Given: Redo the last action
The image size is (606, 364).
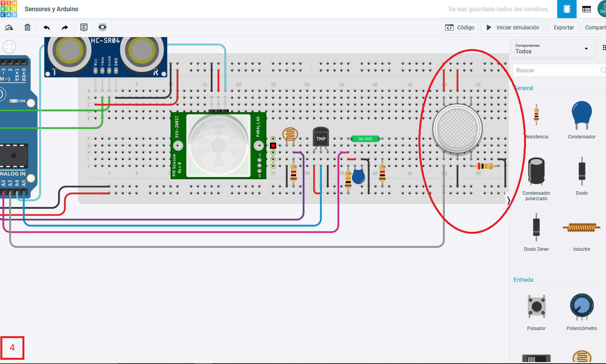Looking at the screenshot, I should (x=65, y=27).
